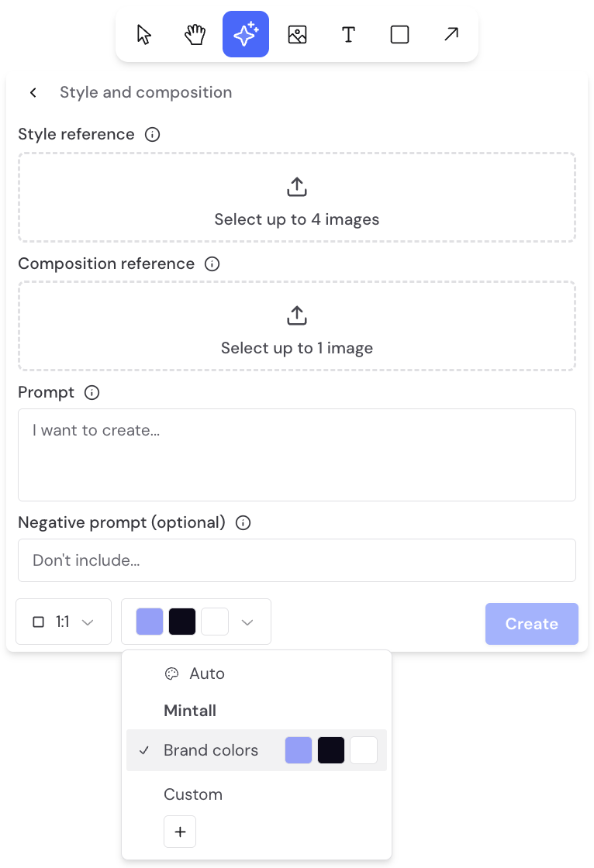Choose the image insert tool
594x868 pixels.
click(x=298, y=34)
